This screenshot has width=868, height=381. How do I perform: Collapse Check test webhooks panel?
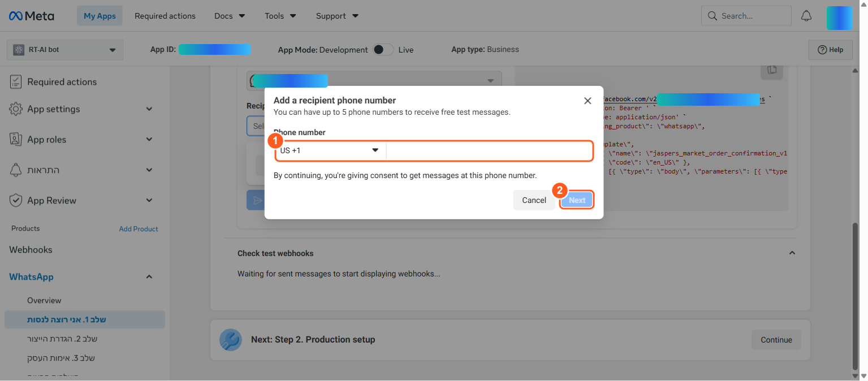click(x=792, y=253)
